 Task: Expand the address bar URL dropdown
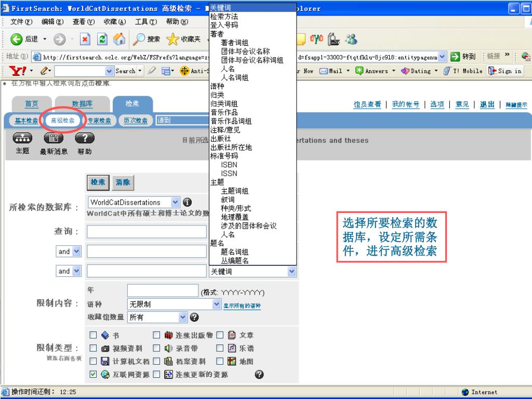442,57
